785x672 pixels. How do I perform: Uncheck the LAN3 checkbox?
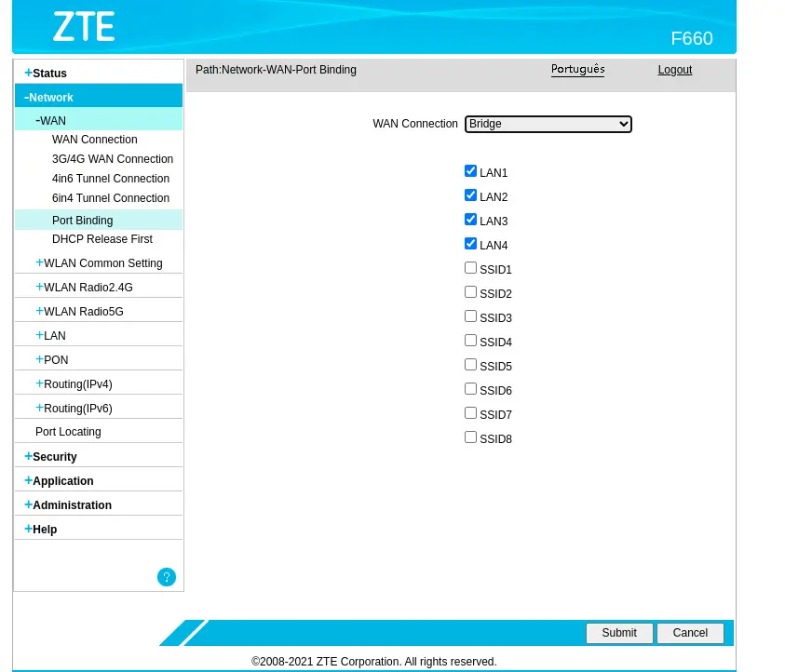pyautogui.click(x=470, y=219)
